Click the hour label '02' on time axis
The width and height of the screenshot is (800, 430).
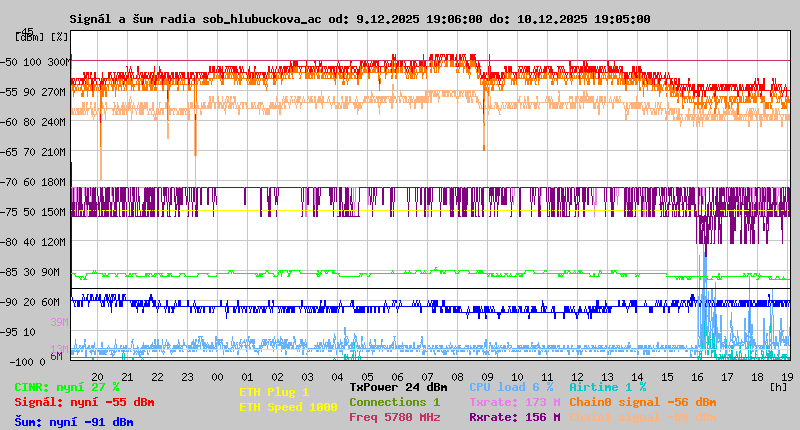(x=278, y=377)
